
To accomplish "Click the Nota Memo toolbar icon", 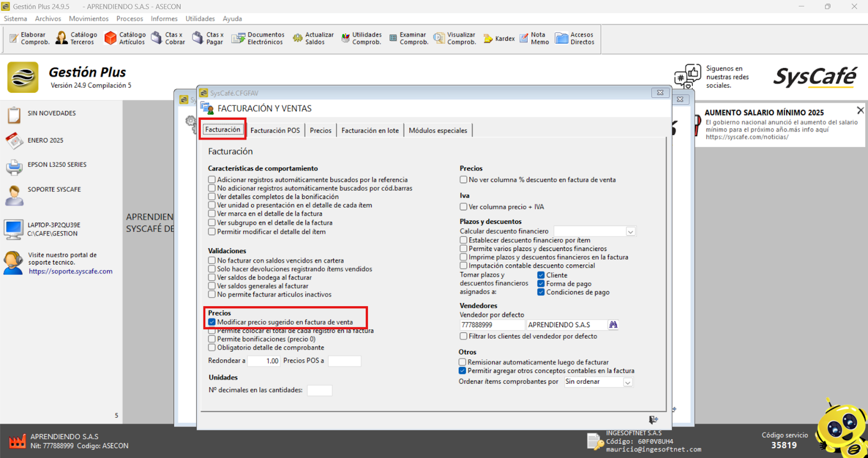I will pos(534,38).
